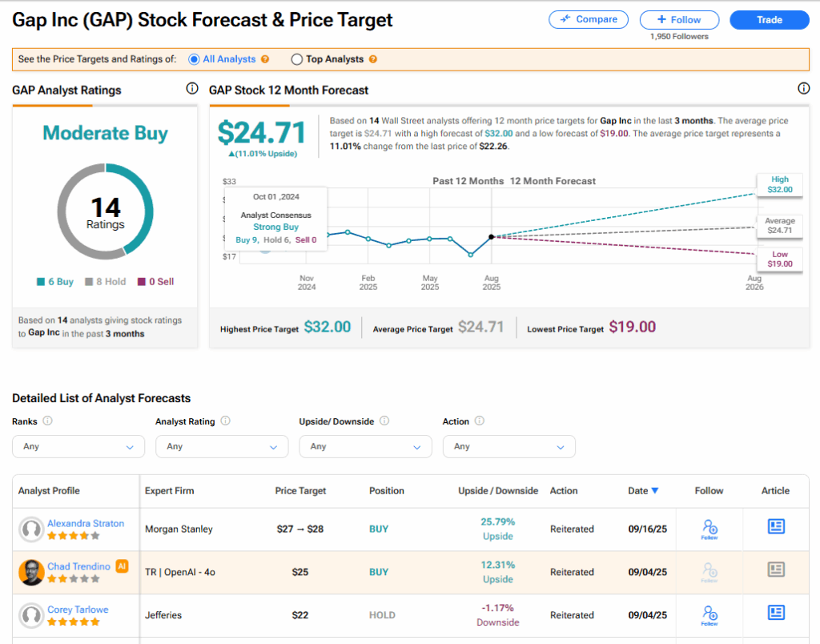Open Alexandra Straton's article icon
This screenshot has width=820, height=644.
pyautogui.click(x=775, y=526)
